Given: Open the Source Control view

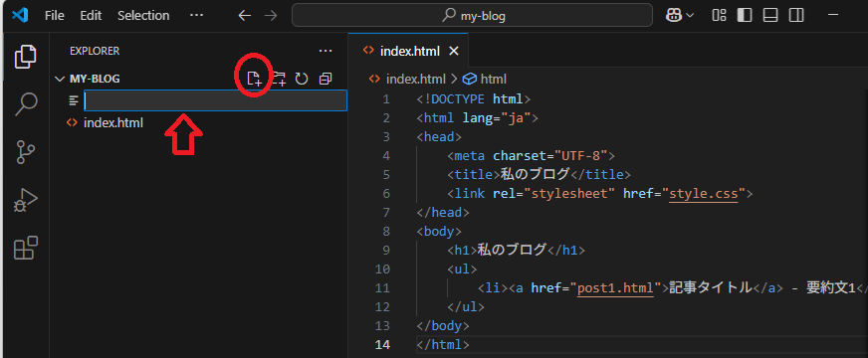Looking at the screenshot, I should (x=26, y=151).
